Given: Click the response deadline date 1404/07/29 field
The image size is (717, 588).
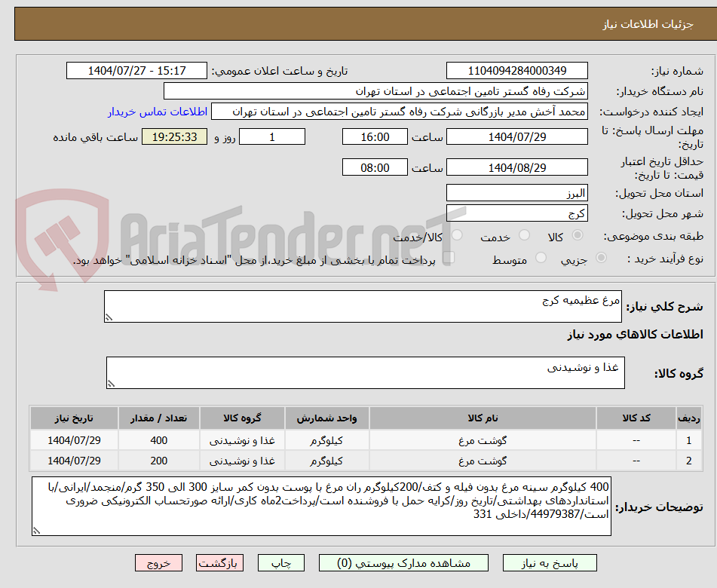Looking at the screenshot, I should (516, 136).
